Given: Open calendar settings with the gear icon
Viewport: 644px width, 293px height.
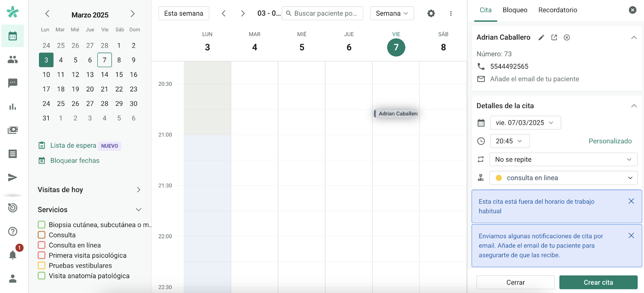Looking at the screenshot, I should tap(431, 13).
